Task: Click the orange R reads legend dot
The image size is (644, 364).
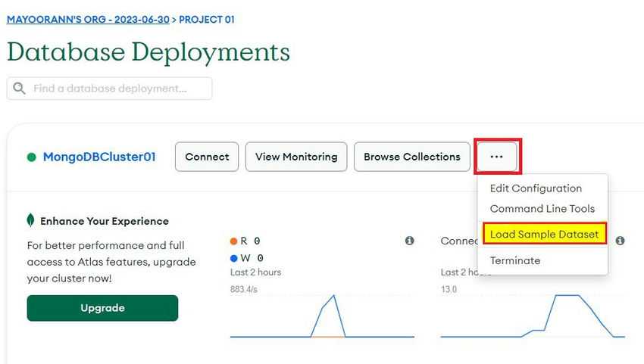Action: pos(233,241)
